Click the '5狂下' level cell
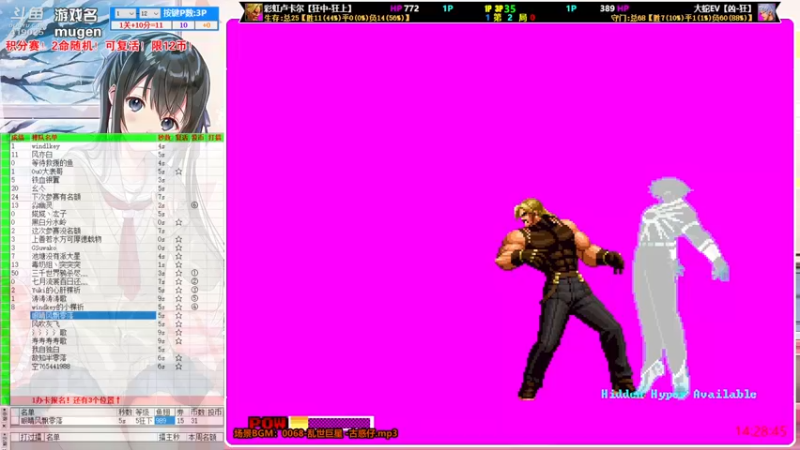The width and height of the screenshot is (800, 450). tap(143, 421)
